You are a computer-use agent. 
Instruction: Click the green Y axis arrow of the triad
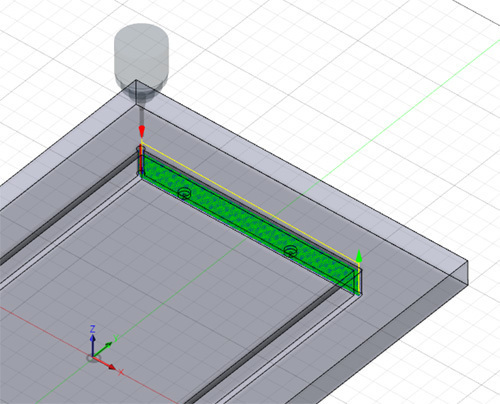[103, 349]
